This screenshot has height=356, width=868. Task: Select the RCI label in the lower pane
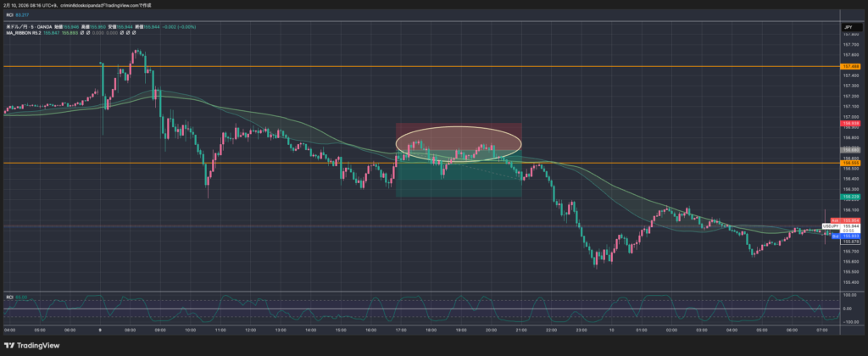tap(10, 297)
